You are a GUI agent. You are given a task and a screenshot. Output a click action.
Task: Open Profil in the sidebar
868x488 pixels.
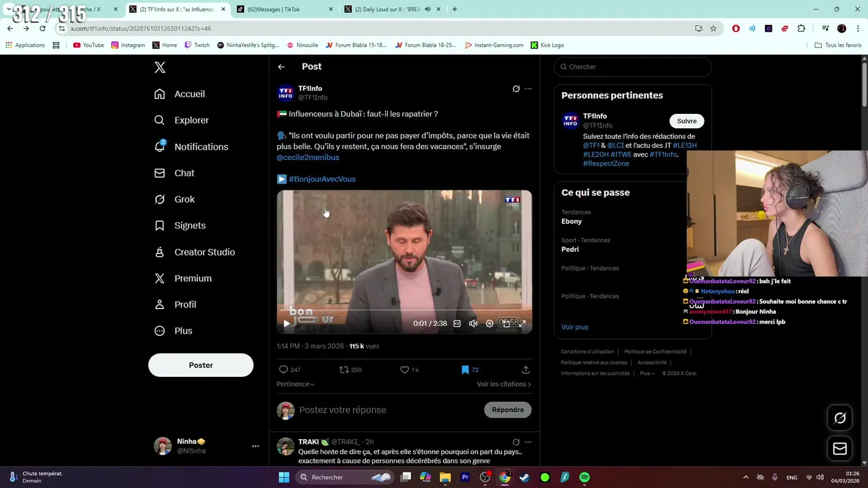click(x=175, y=305)
